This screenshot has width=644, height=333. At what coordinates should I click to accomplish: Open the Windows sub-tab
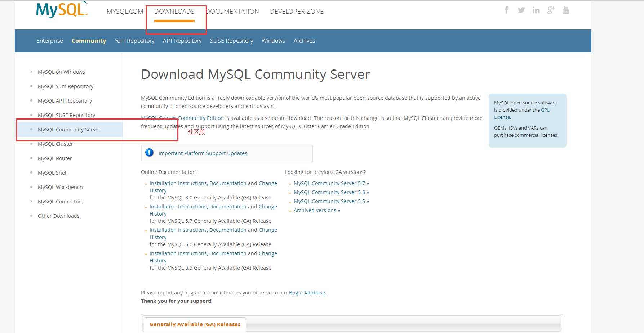pyautogui.click(x=273, y=41)
